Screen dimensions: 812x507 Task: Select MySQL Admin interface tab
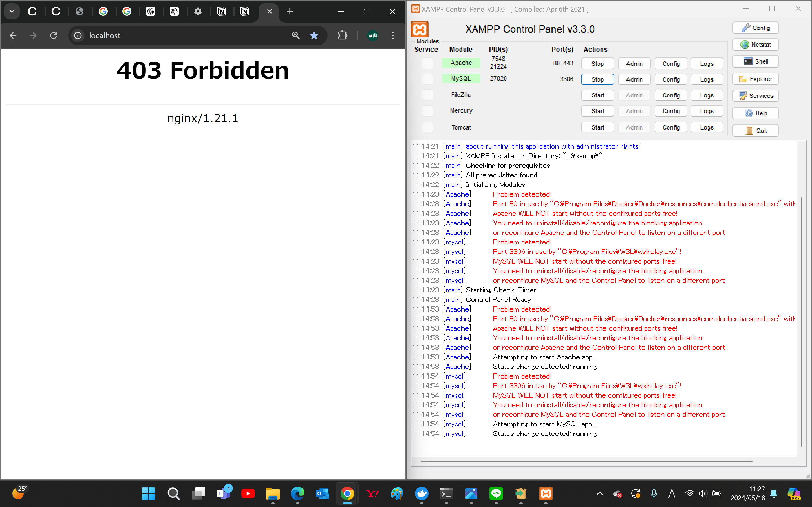pos(634,78)
